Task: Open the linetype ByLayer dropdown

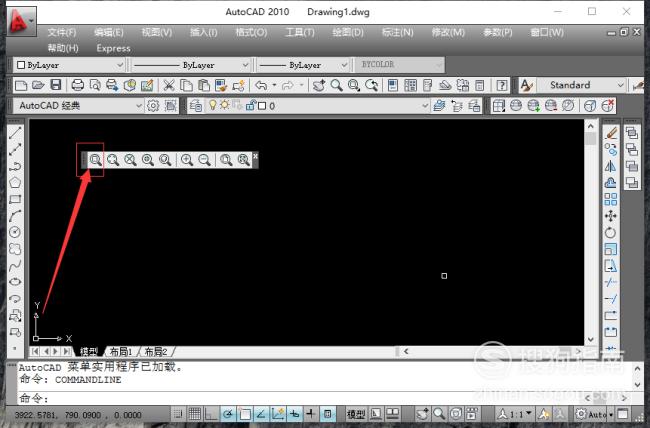Action: click(x=191, y=65)
